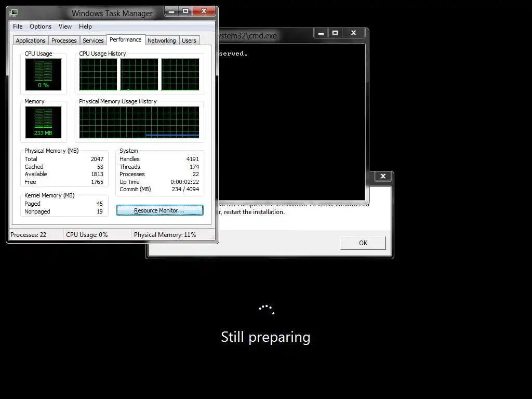Click the third CPU Usage History graph
The width and height of the screenshot is (532, 399).
click(180, 75)
